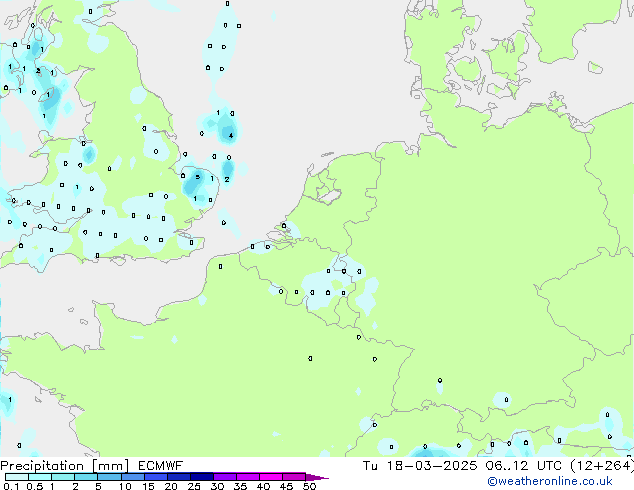
Task: Pick the 45–50 mm legend color swatch
Action: [x=294, y=477]
